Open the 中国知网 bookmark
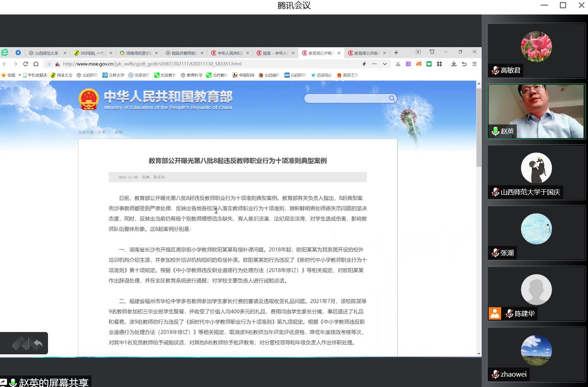Screen dimensions: 588x387 click(x=244, y=75)
